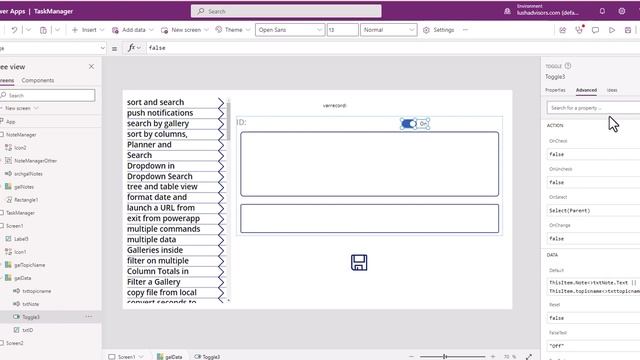Open the comments icon
This screenshot has height=360, width=640.
596,30
